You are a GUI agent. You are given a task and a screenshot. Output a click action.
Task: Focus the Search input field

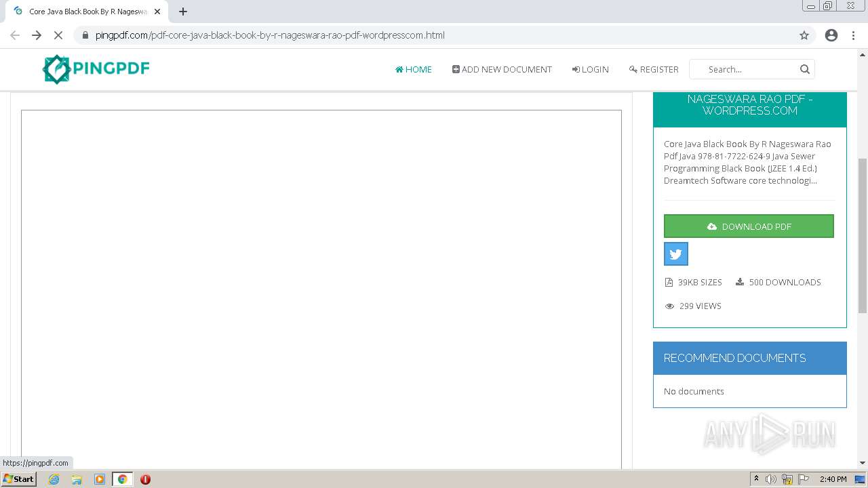751,69
